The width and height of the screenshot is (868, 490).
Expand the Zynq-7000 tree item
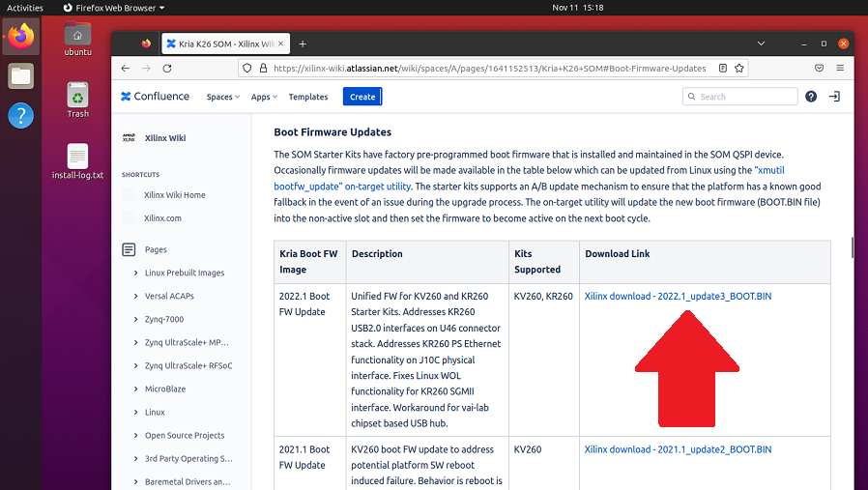tap(135, 320)
